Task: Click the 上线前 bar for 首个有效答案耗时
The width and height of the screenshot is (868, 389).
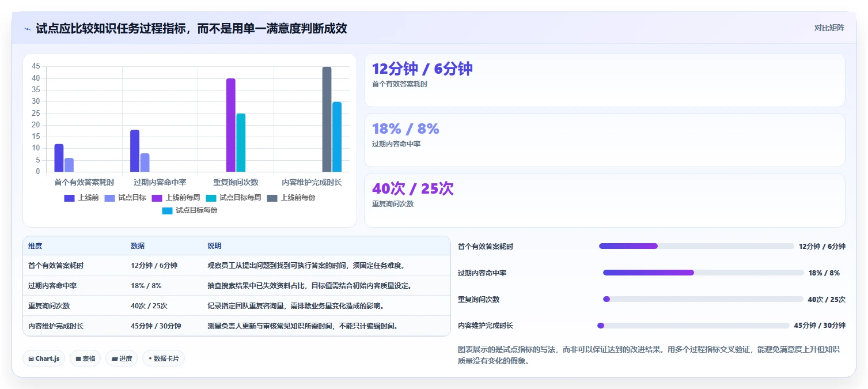Action: point(59,158)
